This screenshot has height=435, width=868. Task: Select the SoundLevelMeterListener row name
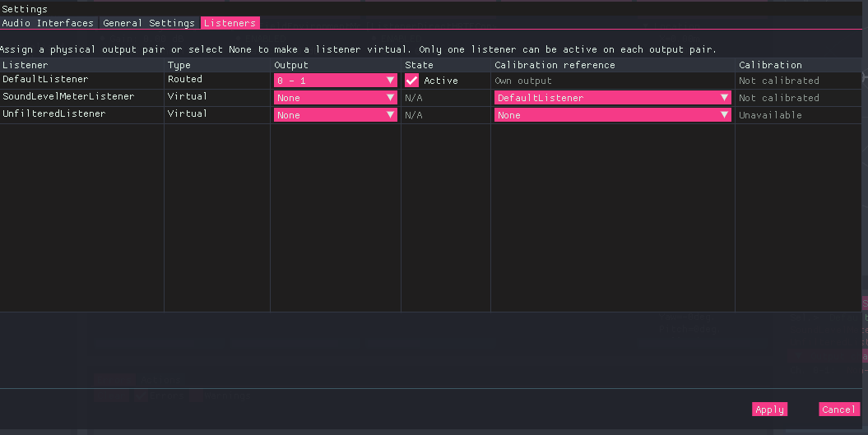click(68, 96)
